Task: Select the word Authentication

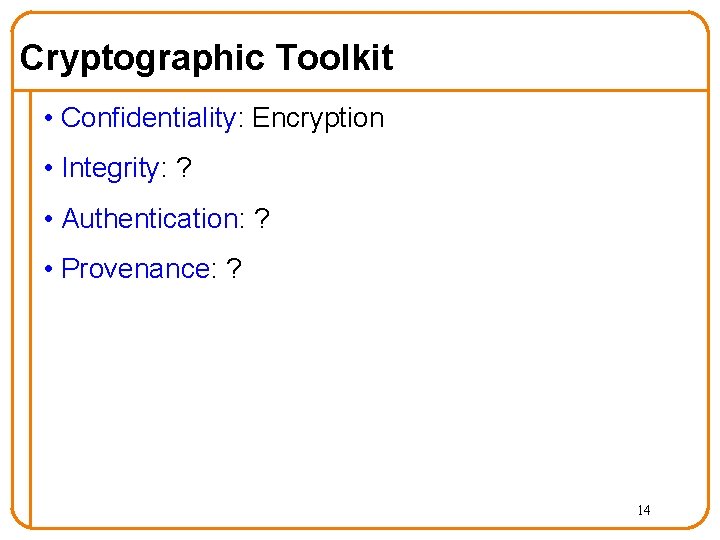Action: (x=150, y=218)
